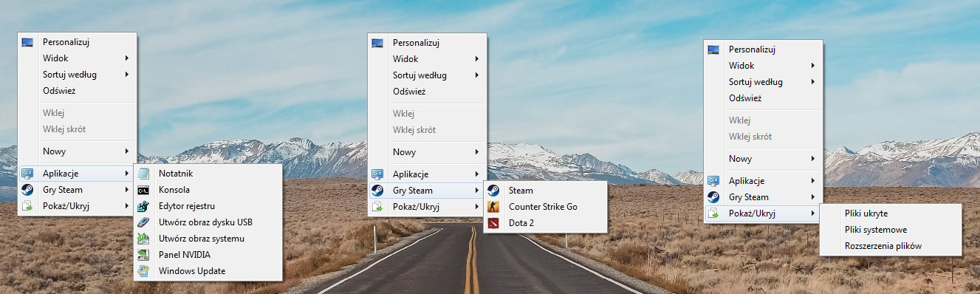The image size is (980, 294).
Task: Click Aplikacje icon in menu showing Dota 2 submenu
Action: tap(377, 174)
